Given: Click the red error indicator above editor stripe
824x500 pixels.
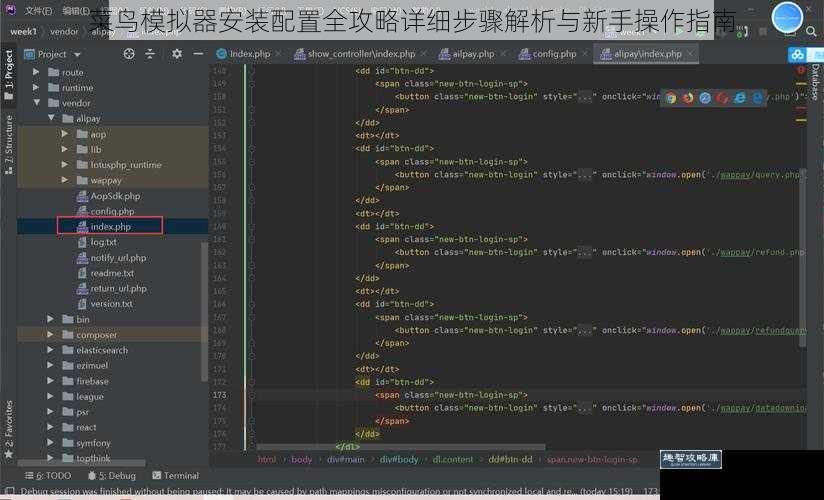Looking at the screenshot, I should (x=801, y=69).
